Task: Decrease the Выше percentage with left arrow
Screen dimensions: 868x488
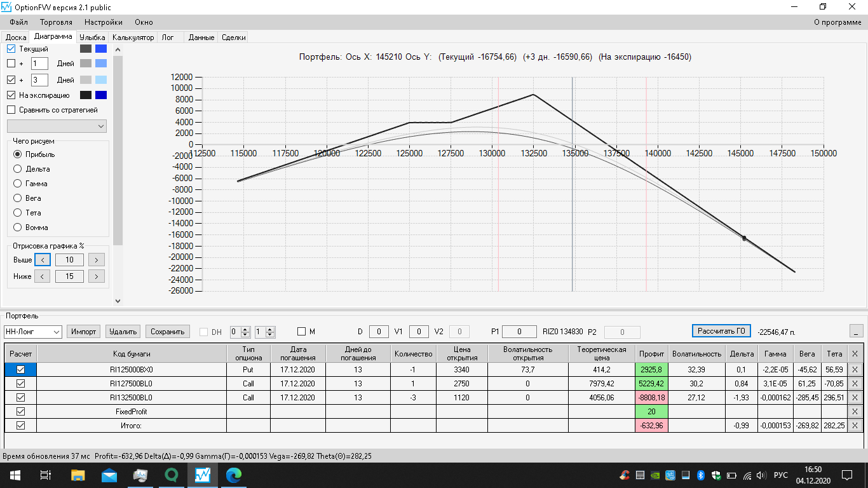Action: [x=42, y=259]
